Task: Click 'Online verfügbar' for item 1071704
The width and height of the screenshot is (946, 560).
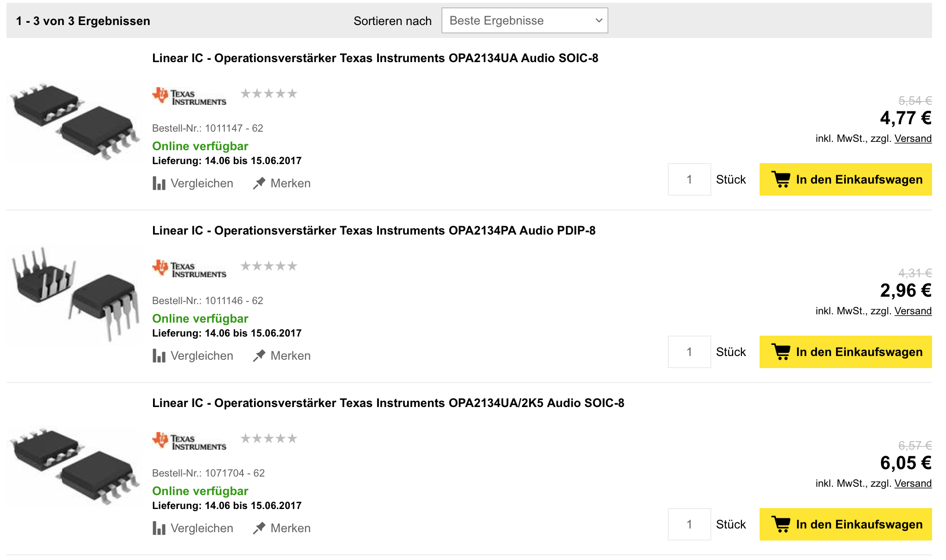Action: point(200,491)
